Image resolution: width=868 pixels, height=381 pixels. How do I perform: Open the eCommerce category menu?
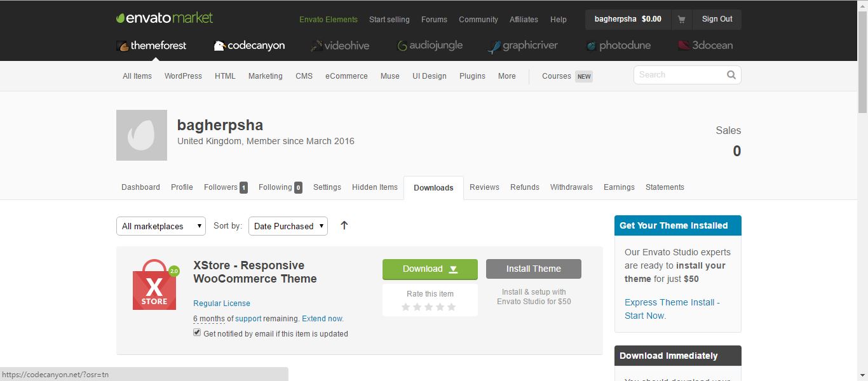346,76
